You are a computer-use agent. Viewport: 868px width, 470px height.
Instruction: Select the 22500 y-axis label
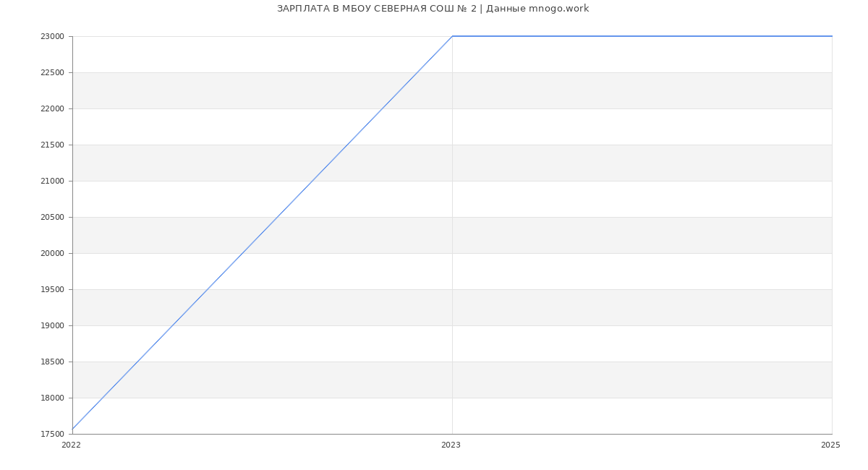click(x=52, y=73)
